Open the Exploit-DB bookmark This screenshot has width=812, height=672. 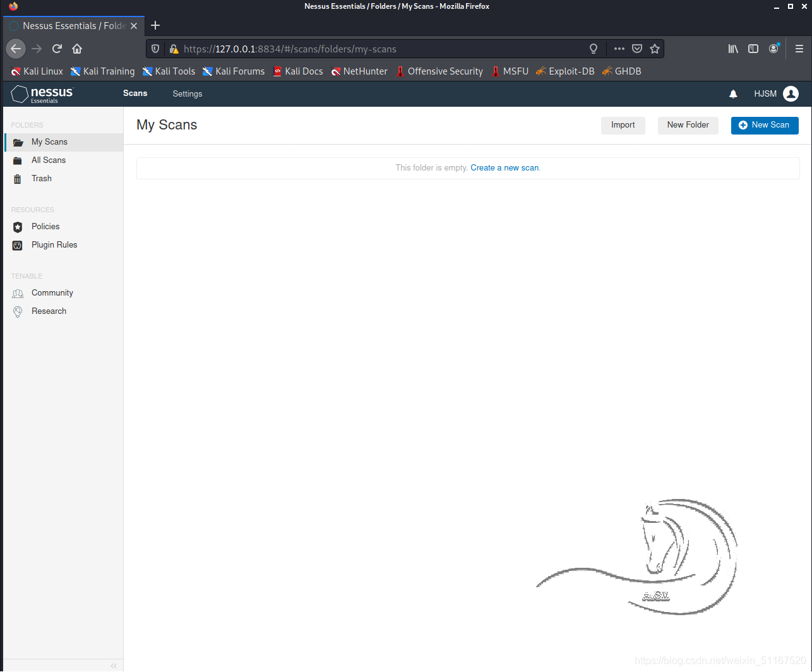click(x=565, y=71)
